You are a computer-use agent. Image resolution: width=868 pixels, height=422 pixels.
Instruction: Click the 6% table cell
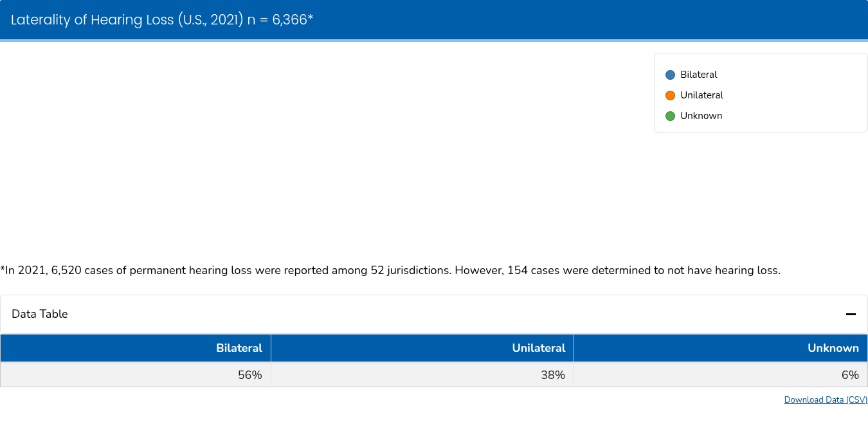pos(849,375)
